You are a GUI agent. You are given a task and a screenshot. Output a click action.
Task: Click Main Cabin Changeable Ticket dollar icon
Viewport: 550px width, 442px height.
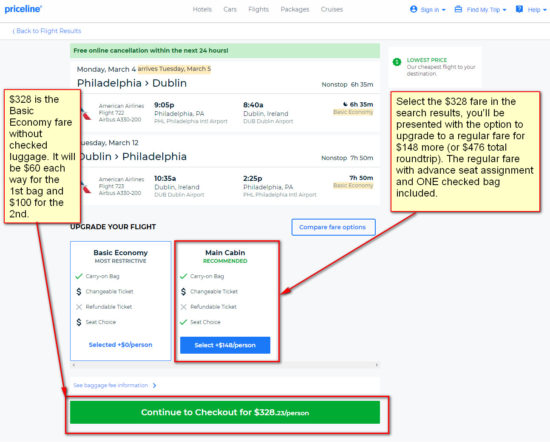tap(183, 292)
